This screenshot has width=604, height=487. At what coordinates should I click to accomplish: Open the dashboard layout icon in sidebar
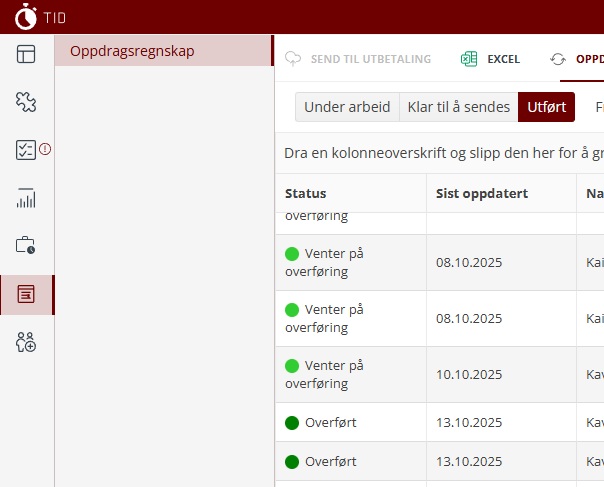point(26,54)
